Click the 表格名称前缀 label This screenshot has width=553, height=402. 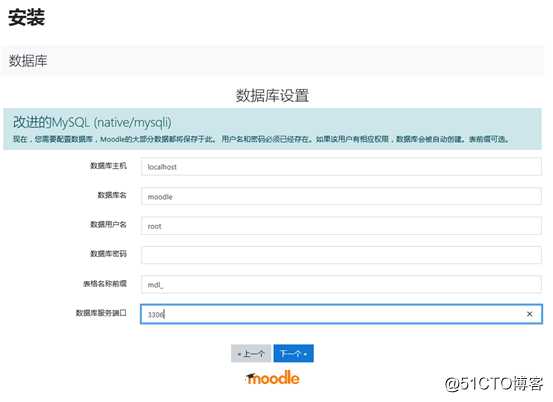pyautogui.click(x=105, y=284)
